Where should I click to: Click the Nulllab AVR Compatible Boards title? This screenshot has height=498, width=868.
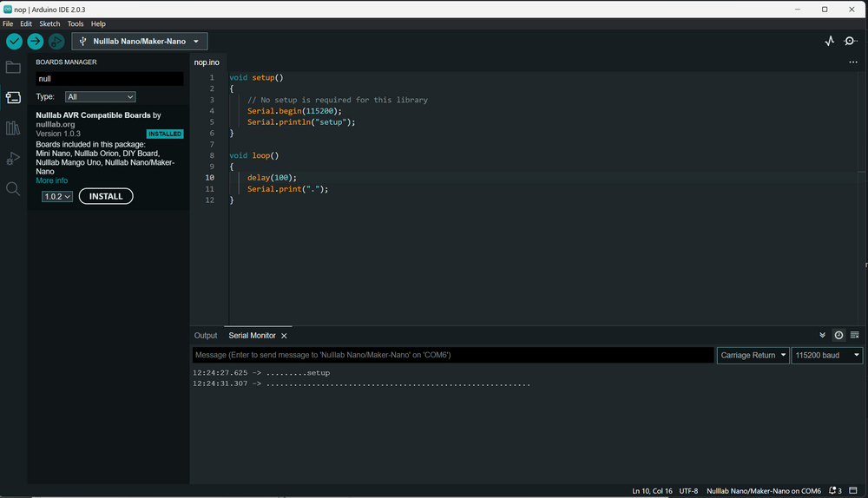pyautogui.click(x=93, y=115)
